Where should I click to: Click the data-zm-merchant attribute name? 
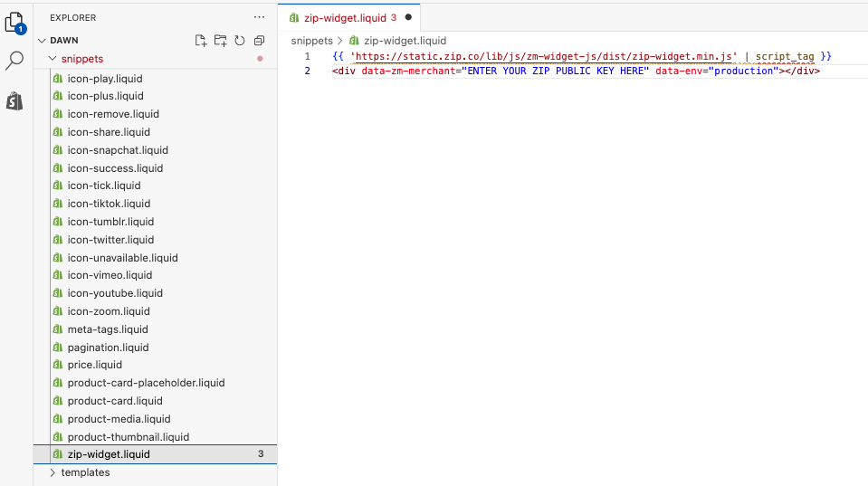pyautogui.click(x=408, y=71)
